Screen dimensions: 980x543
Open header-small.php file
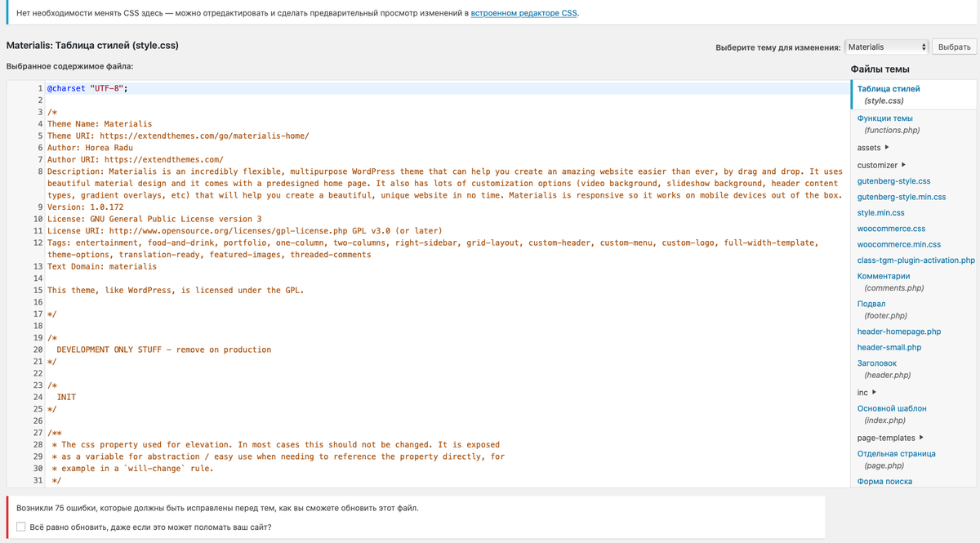coord(889,347)
